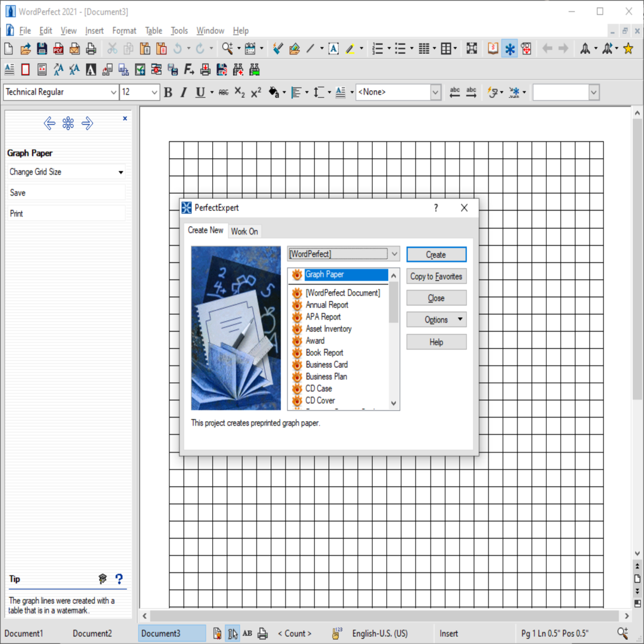Close the PerfectExpert side panel
644x644 pixels.
(x=125, y=118)
